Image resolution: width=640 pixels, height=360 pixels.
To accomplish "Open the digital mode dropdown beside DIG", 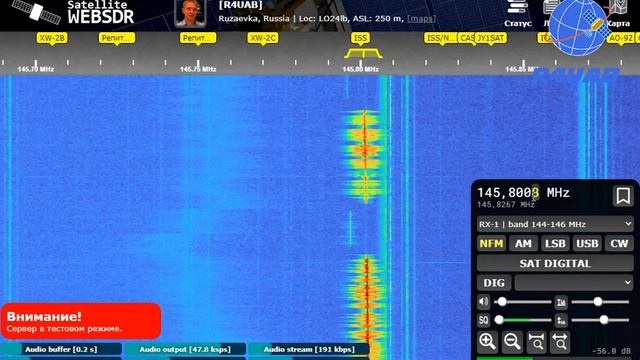I will [573, 282].
